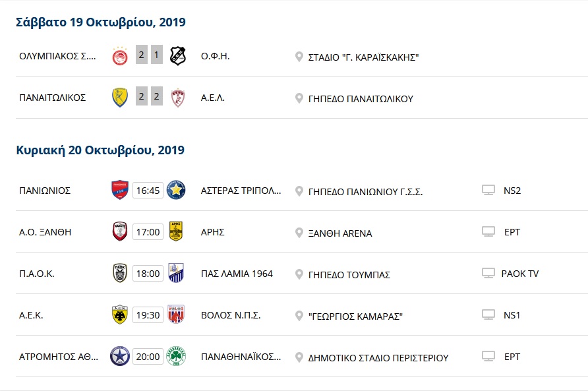Screen dimensions: 588x391
Task: Click the Panathinaikos green clover crest
Action: pos(176,356)
